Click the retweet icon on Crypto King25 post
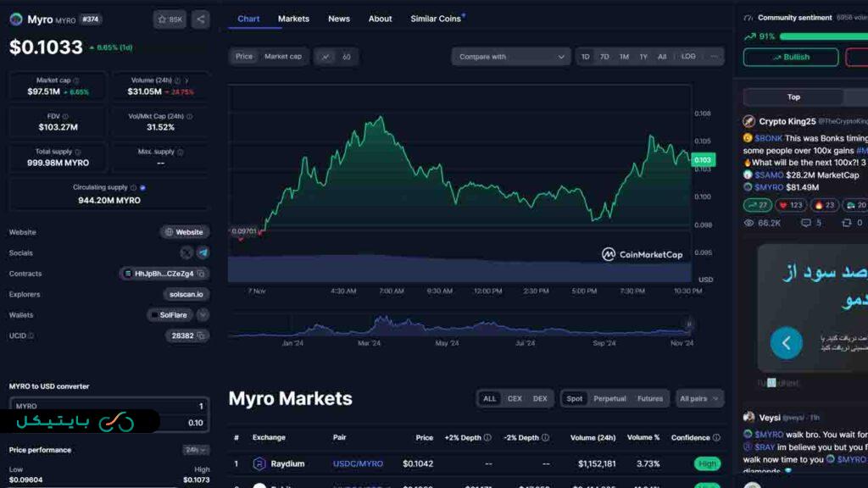The width and height of the screenshot is (868, 488). click(x=847, y=223)
